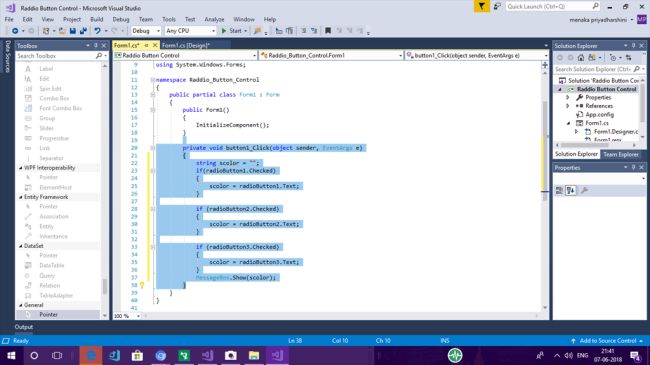This screenshot has height=365, width=650.
Task: Collapse the Form1.cs node in Solution Explorer
Action: pyautogui.click(x=568, y=123)
